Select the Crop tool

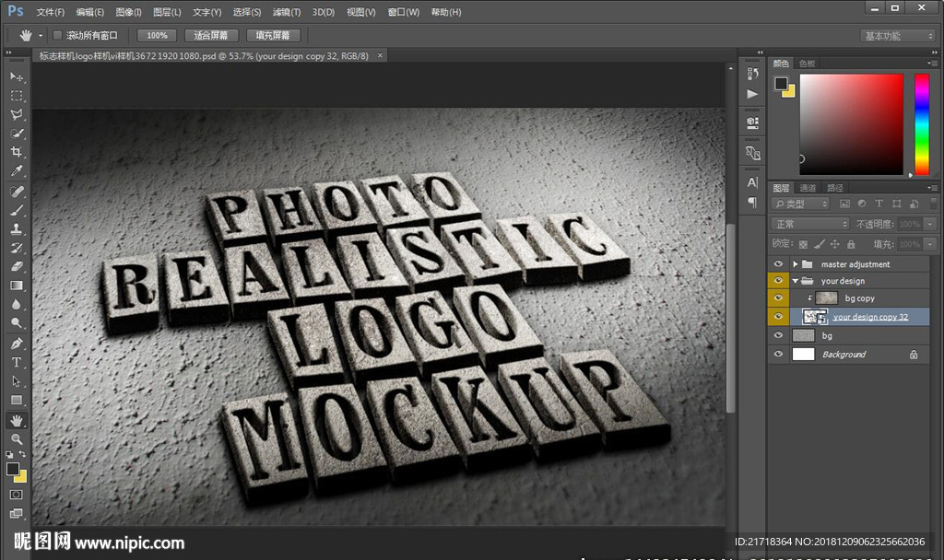pyautogui.click(x=17, y=152)
